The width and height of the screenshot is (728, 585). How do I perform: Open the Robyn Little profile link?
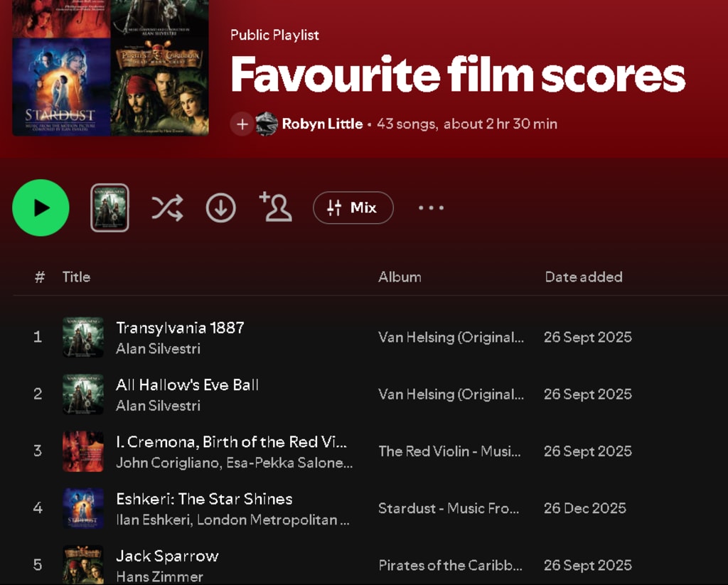322,124
